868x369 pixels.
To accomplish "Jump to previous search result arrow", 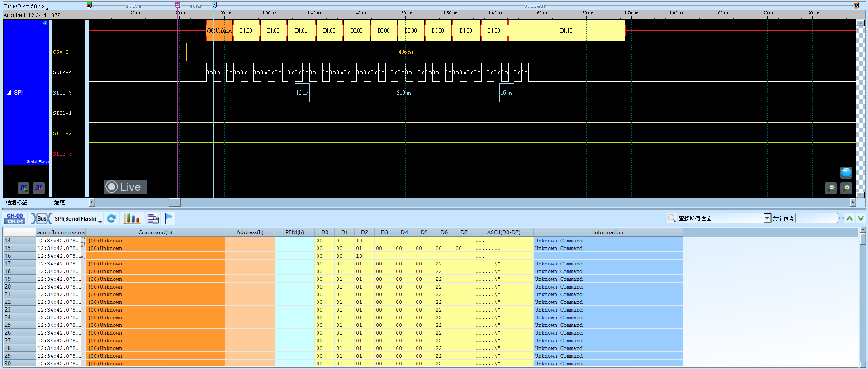I will [x=850, y=218].
